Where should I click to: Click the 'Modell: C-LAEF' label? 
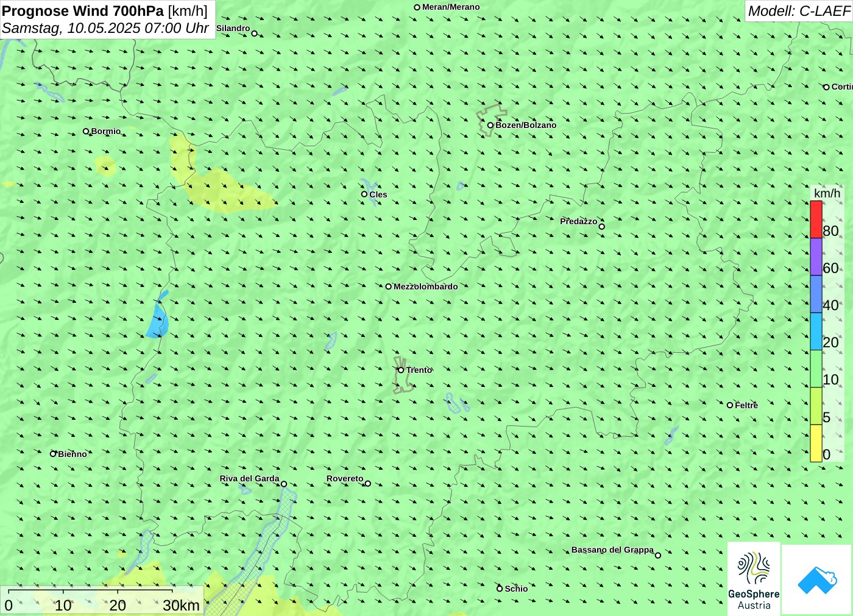click(799, 11)
